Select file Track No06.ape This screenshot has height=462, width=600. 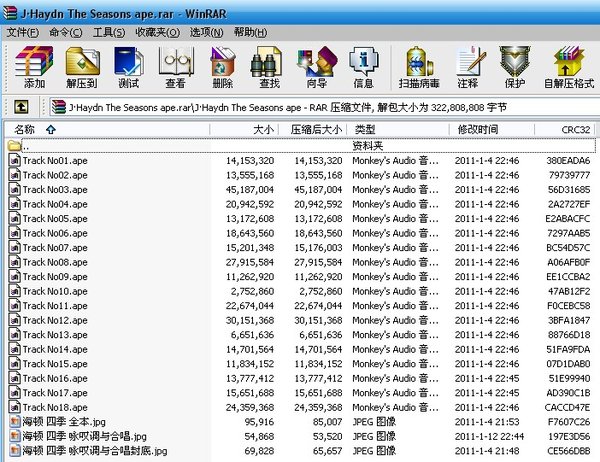[x=55, y=233]
